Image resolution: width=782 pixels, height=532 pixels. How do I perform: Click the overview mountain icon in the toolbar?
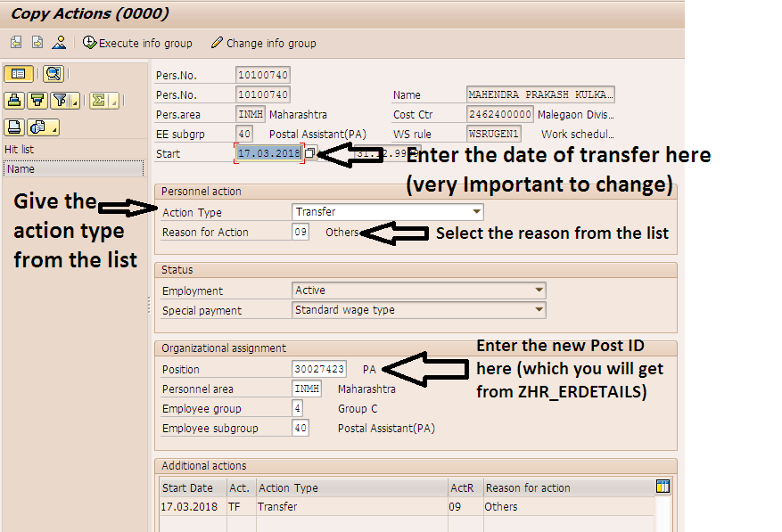59,43
